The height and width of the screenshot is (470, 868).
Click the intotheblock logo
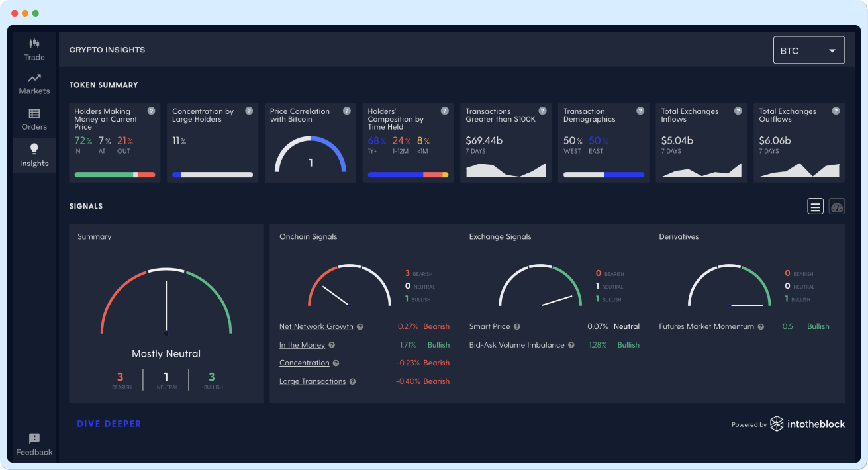[x=807, y=424]
